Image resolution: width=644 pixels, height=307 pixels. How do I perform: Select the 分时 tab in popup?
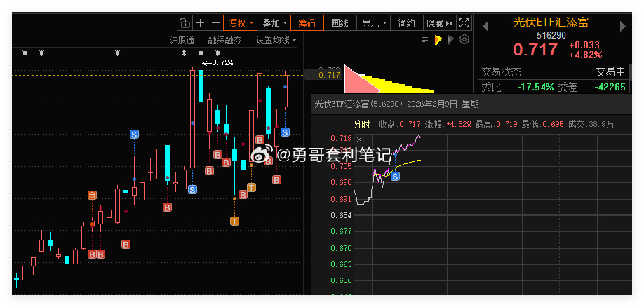tap(361, 124)
